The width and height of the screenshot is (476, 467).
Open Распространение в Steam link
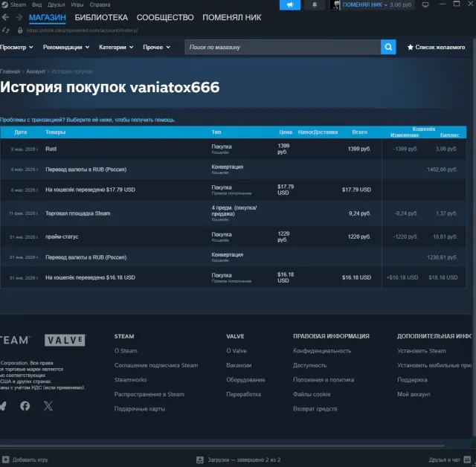[x=149, y=394]
